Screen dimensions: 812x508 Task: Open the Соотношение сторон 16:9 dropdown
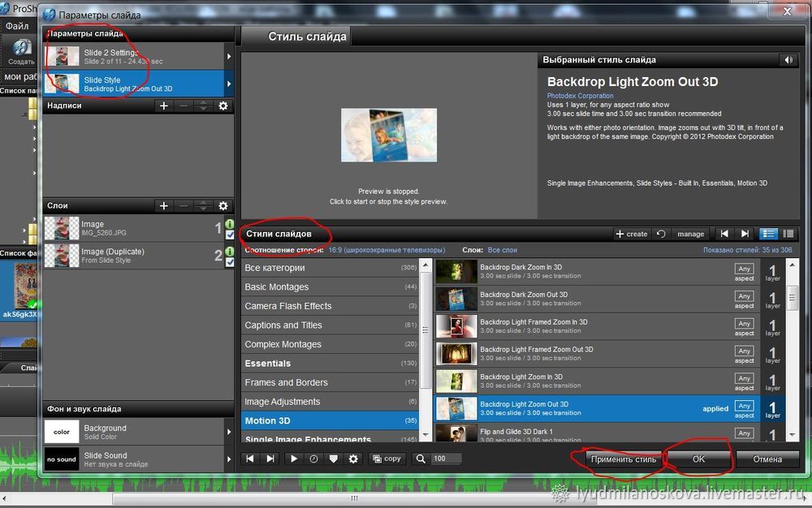click(x=387, y=251)
